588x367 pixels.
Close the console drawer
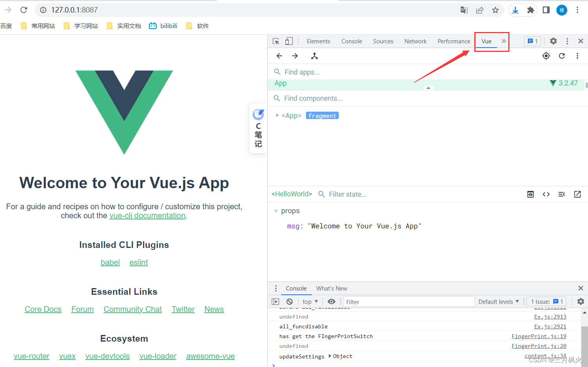point(581,288)
